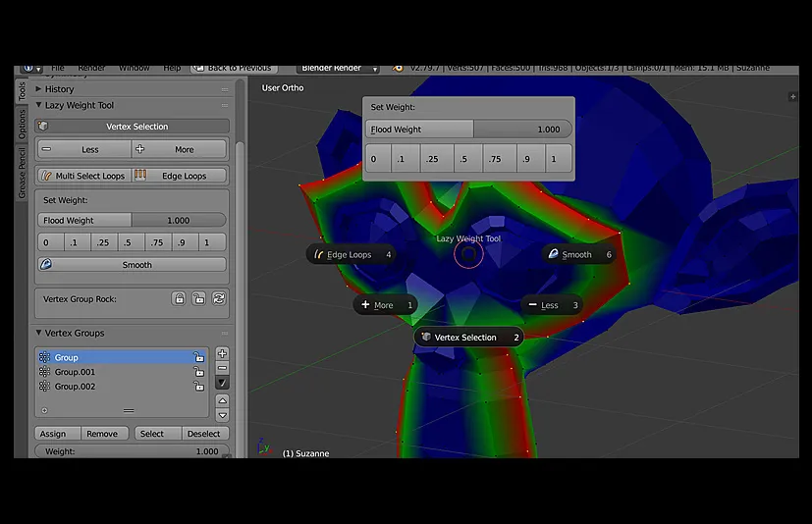Select Group.002 in vertex groups list
The image size is (812, 524).
tap(122, 387)
